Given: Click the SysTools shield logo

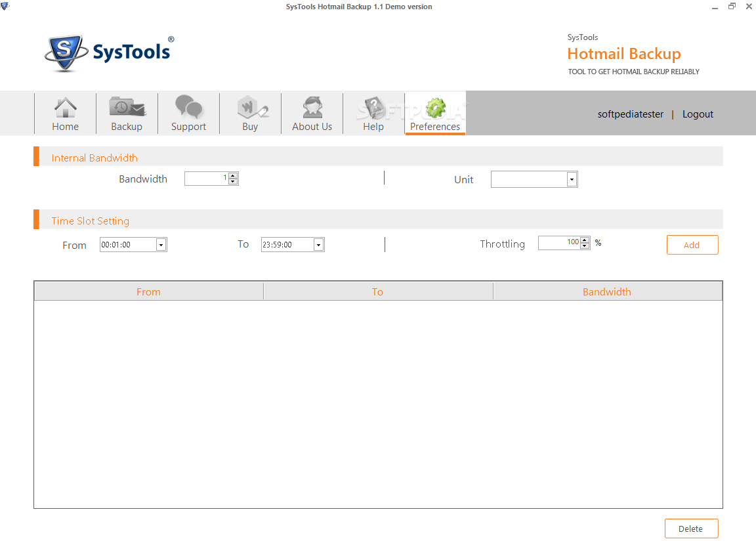Looking at the screenshot, I should 66,53.
